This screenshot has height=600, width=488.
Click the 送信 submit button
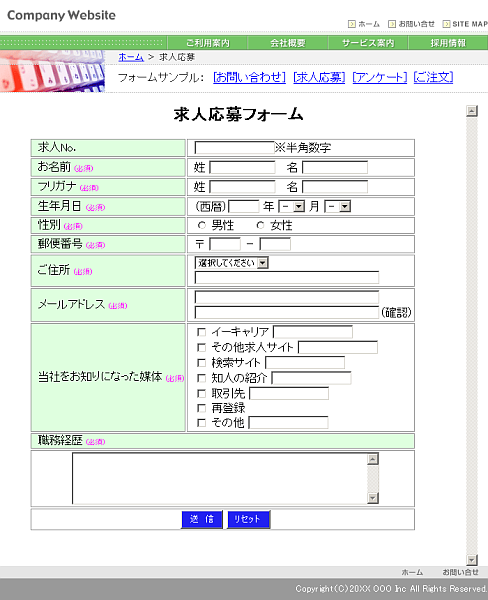pos(202,519)
